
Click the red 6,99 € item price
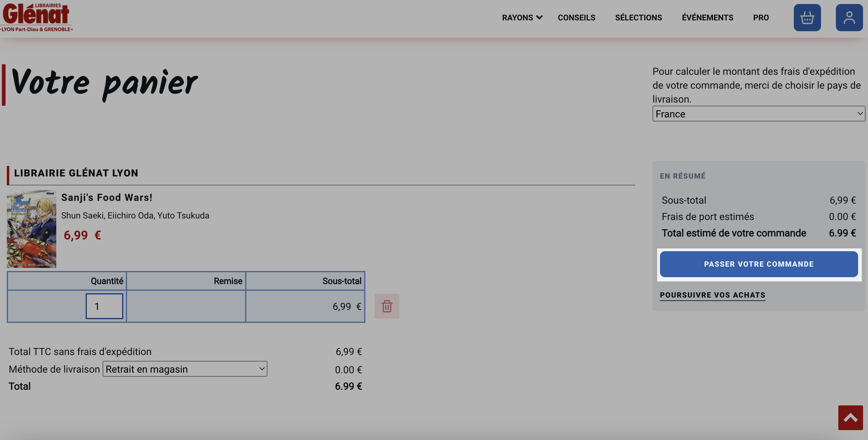click(x=82, y=235)
